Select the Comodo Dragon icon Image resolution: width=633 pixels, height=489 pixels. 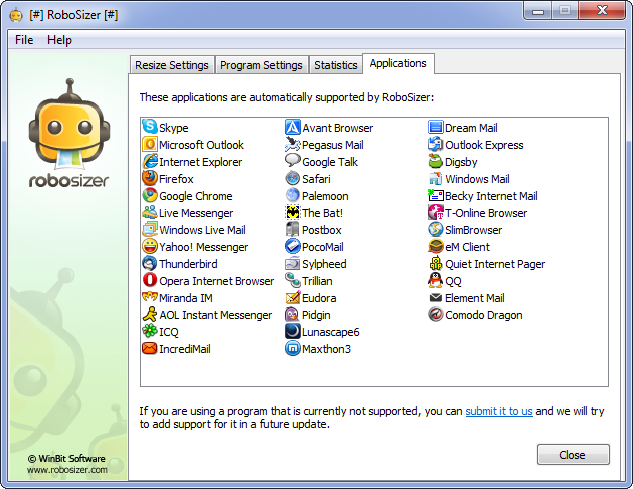point(436,315)
